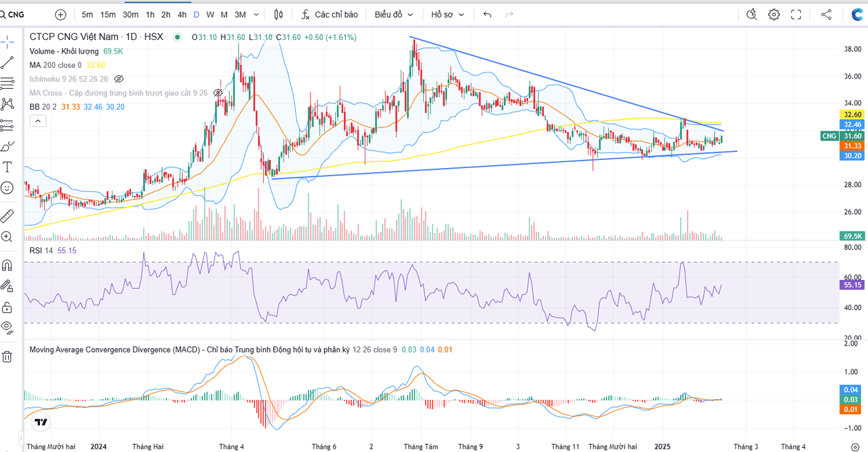Show the hidden Ichimoku indicator
Image resolution: width=868 pixels, height=452 pixels.
click(119, 79)
